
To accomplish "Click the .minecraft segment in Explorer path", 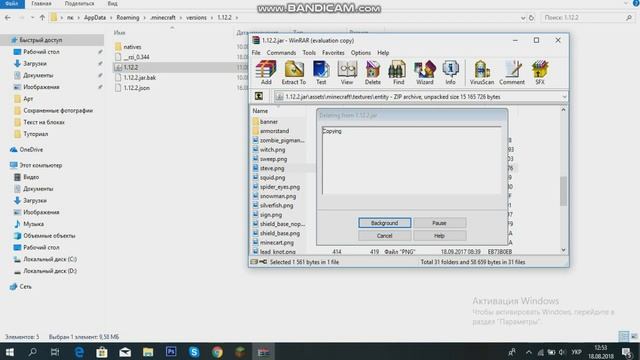I will pos(162,18).
